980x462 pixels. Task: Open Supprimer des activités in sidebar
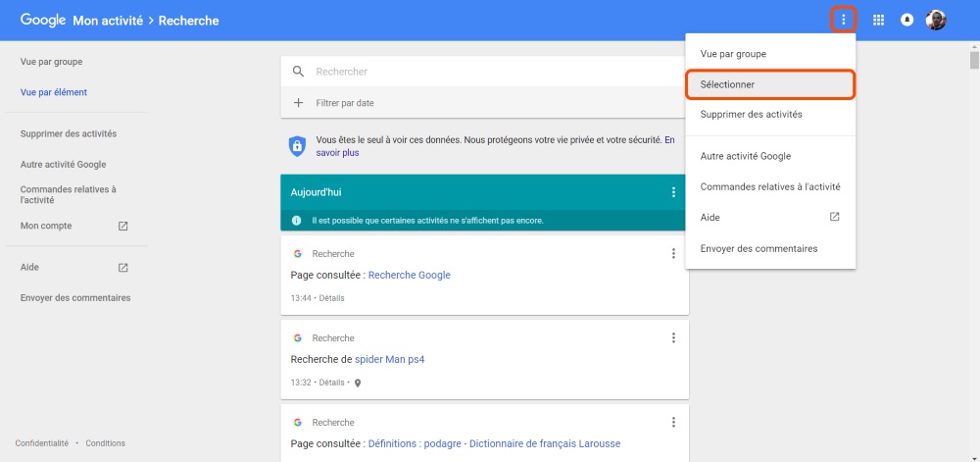tap(69, 133)
